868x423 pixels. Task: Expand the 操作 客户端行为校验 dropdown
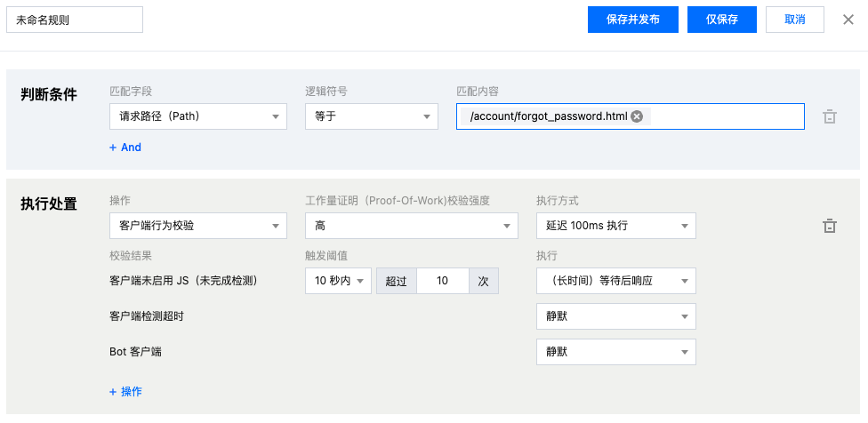click(197, 226)
